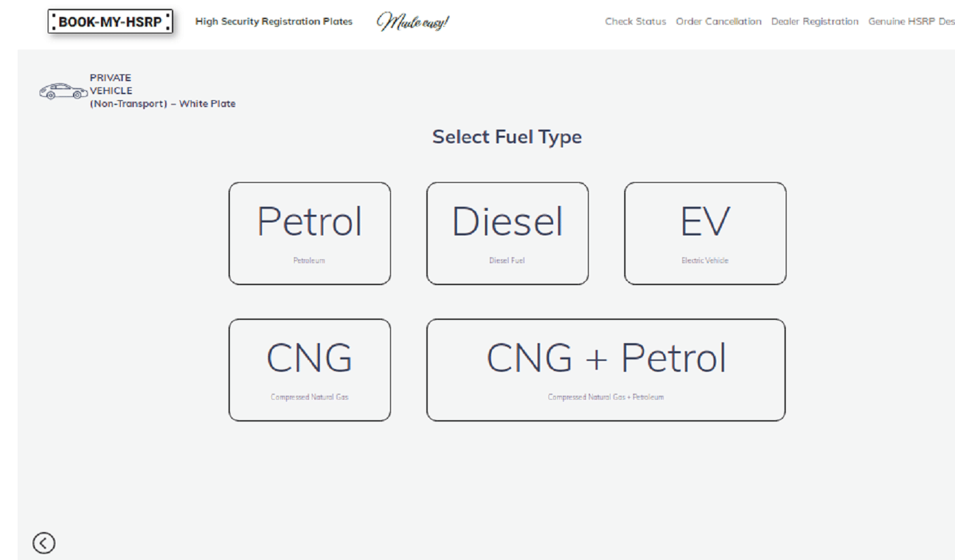955x560 pixels.
Task: Click the 'High Security Registration Plates' tagline
Action: (x=274, y=22)
